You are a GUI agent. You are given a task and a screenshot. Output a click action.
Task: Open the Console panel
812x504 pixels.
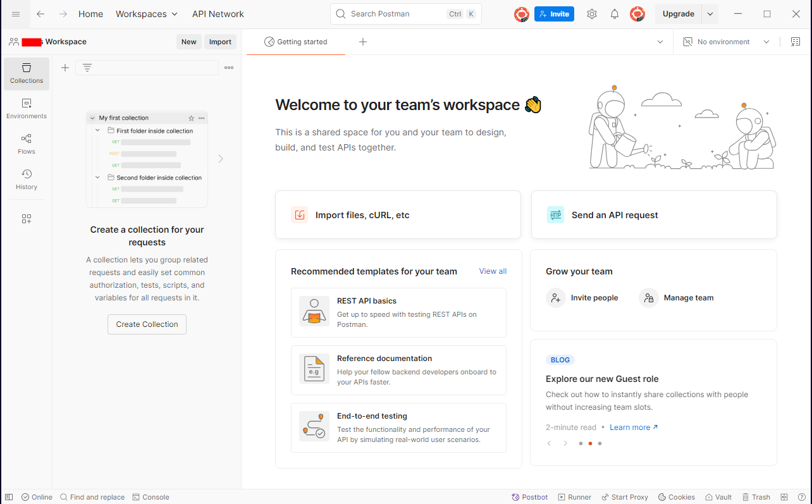tap(151, 497)
